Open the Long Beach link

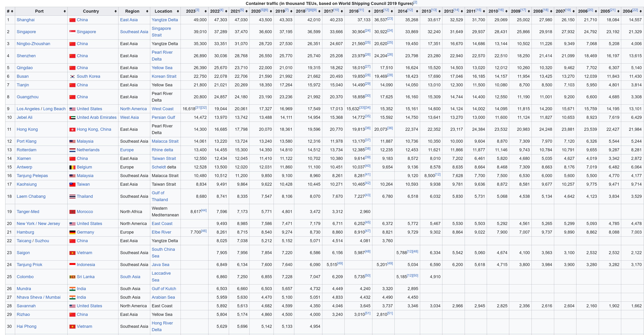pyautogui.click(x=54, y=109)
